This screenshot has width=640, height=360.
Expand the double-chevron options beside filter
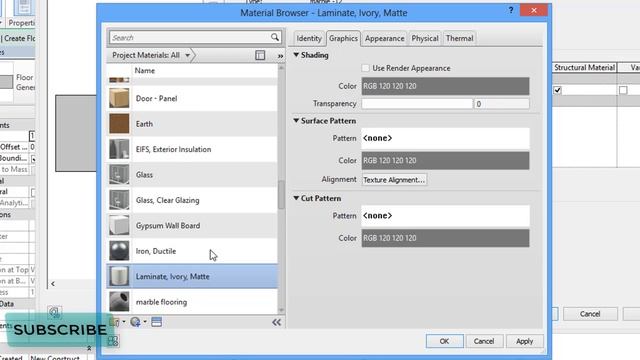[x=280, y=56]
